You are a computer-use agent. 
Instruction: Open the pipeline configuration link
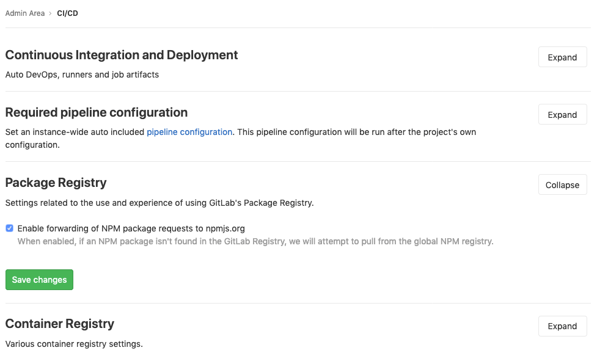tap(189, 132)
